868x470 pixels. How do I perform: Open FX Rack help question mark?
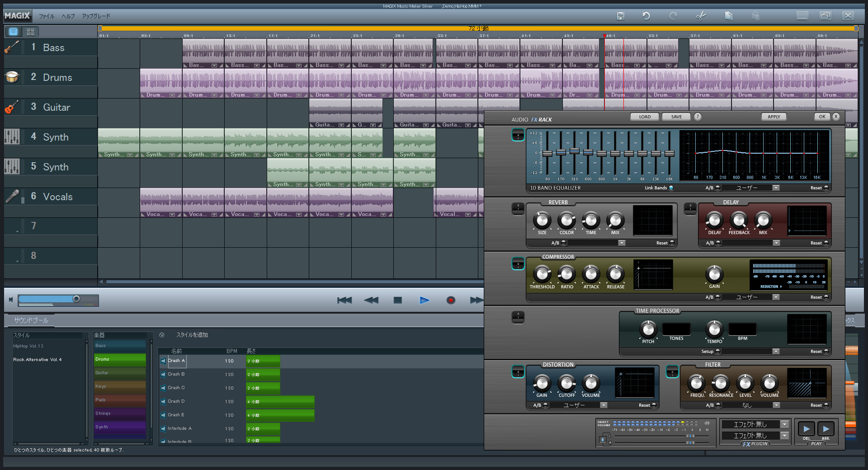point(698,117)
